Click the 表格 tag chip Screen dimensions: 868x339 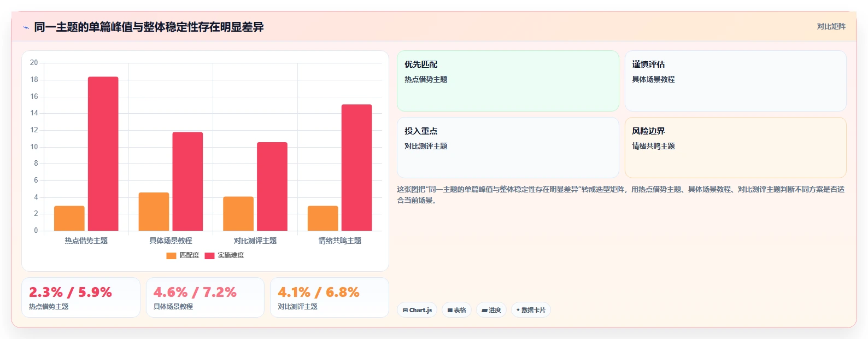coord(456,310)
